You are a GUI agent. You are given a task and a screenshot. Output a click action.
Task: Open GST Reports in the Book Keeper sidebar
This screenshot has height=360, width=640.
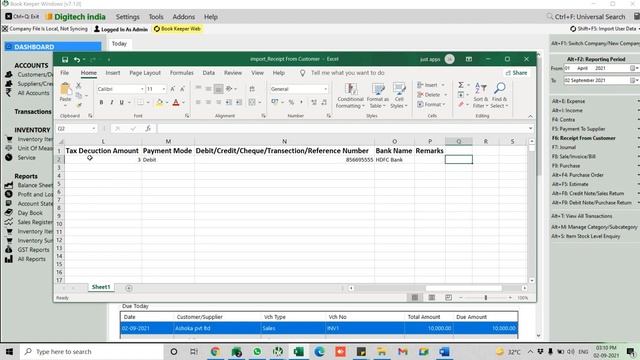tap(33, 250)
